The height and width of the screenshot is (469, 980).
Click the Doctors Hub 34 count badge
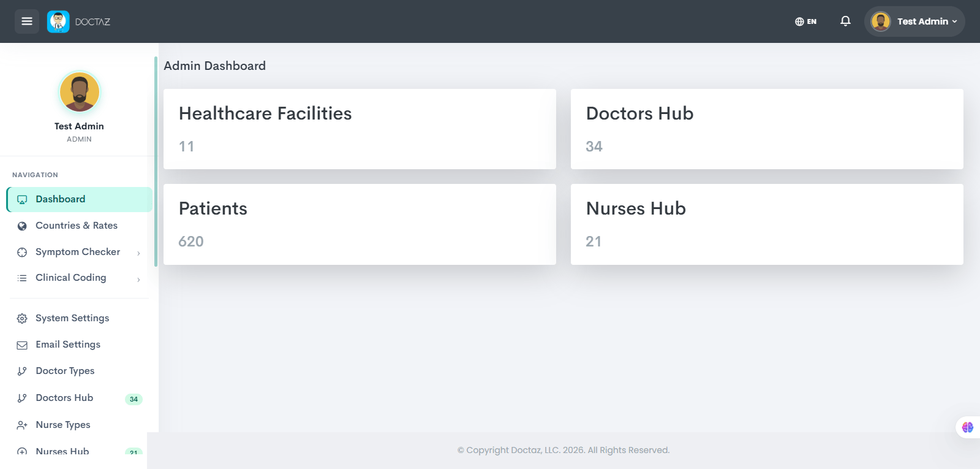coord(134,399)
